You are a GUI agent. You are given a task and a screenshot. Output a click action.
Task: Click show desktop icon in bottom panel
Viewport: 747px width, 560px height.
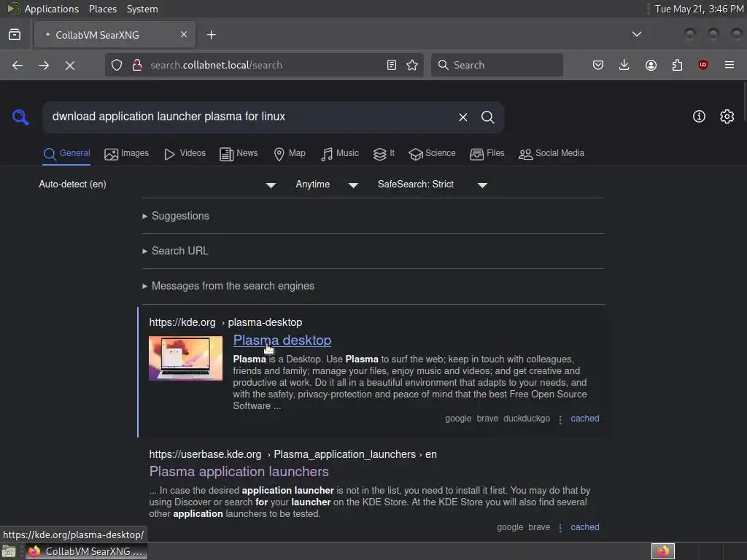coord(9,551)
